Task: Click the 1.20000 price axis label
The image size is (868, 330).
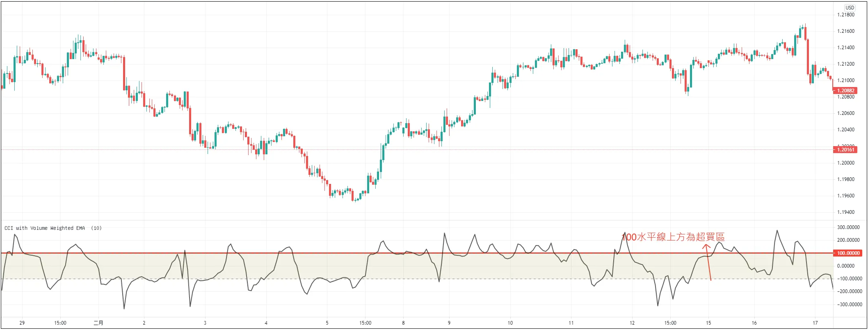Action: tap(846, 163)
